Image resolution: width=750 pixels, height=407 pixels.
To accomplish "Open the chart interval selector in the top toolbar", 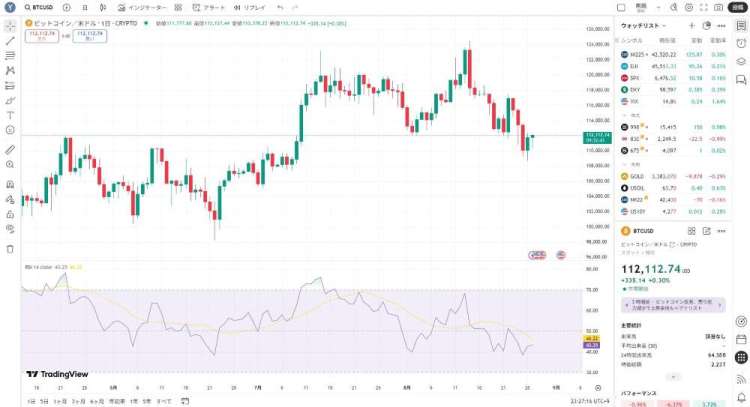I will (x=85, y=8).
